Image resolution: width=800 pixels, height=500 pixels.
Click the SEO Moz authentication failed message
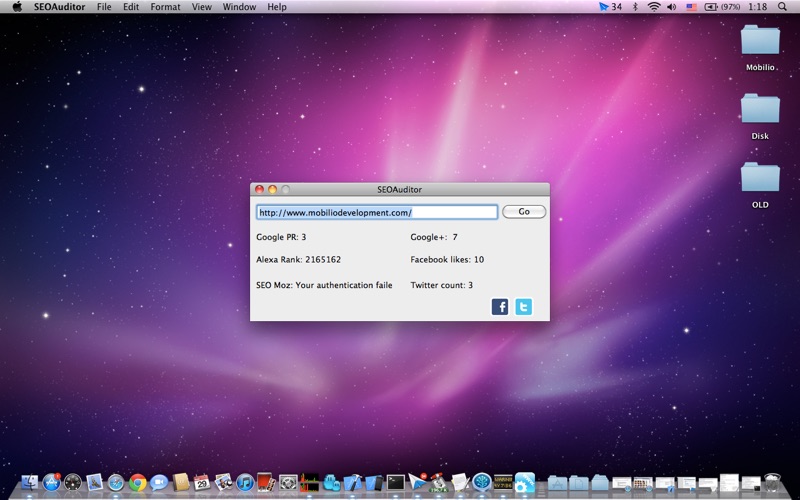coord(324,285)
